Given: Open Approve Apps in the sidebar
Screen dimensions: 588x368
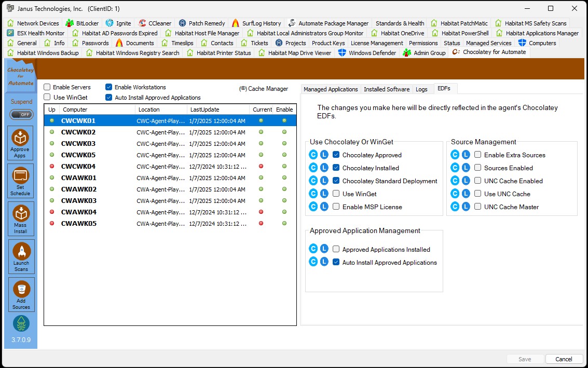Looking at the screenshot, I should 20,143.
